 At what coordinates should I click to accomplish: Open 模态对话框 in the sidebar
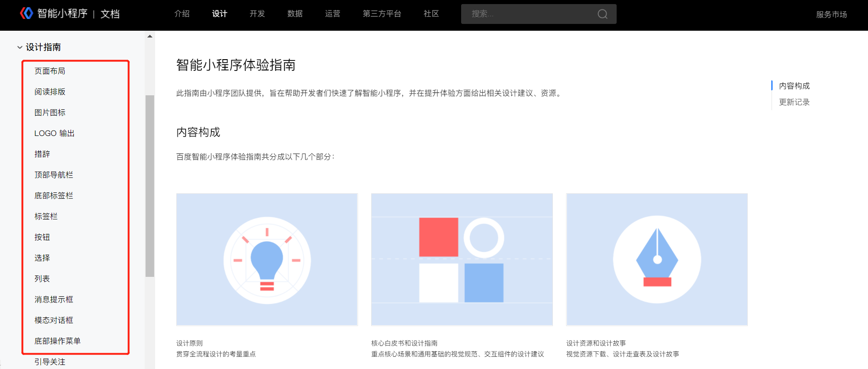pyautogui.click(x=54, y=320)
